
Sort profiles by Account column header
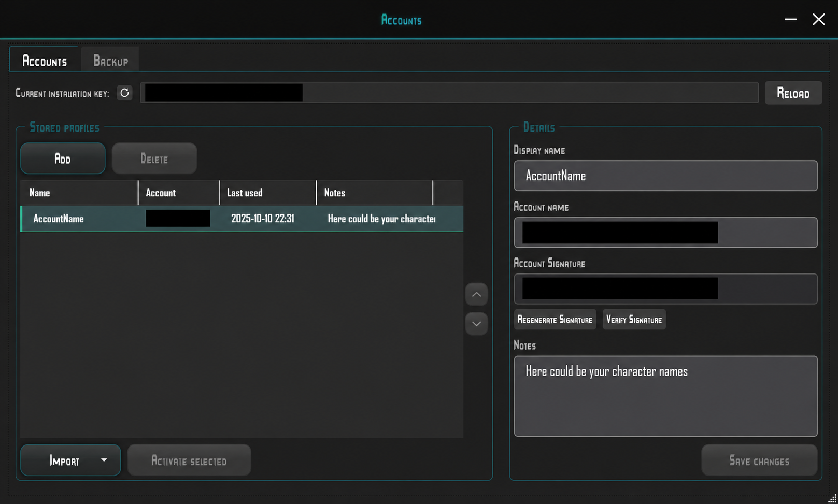[x=179, y=193]
